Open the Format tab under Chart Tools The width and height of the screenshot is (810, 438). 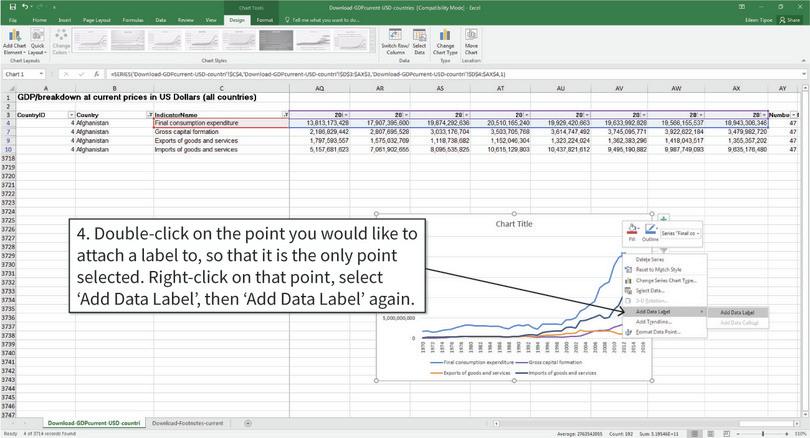264,20
